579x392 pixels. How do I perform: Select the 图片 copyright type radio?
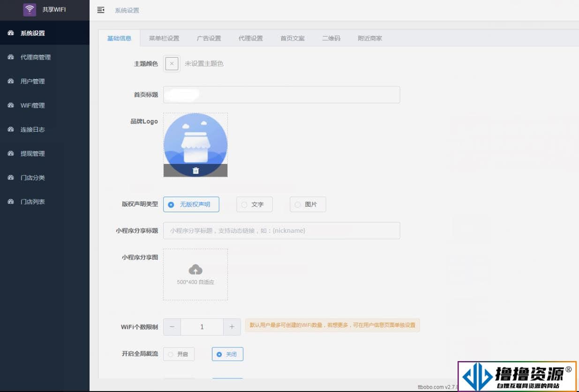click(x=308, y=205)
